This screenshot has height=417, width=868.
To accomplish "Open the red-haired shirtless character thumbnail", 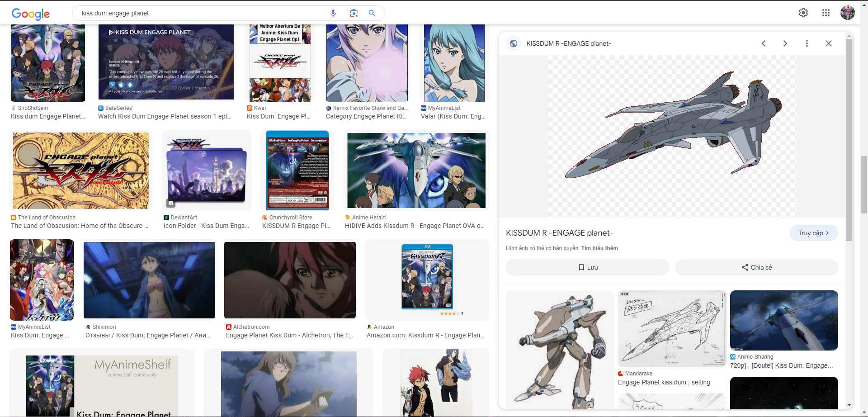I will click(436, 383).
